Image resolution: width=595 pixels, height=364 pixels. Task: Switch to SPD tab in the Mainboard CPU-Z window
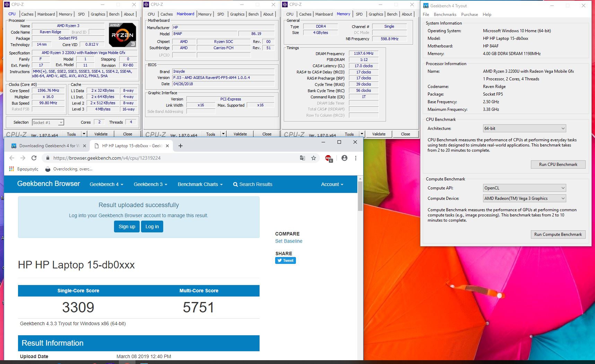pyautogui.click(x=221, y=14)
